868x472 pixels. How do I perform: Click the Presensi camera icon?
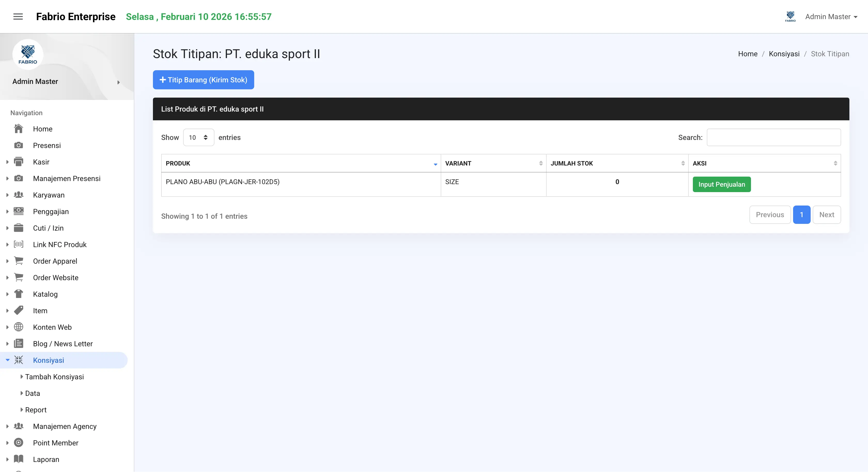coord(19,145)
